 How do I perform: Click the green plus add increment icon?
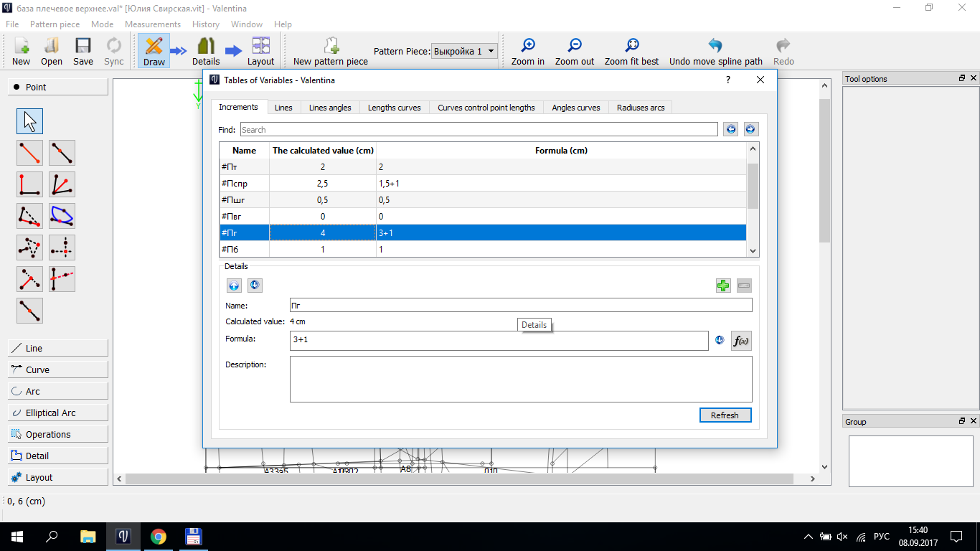pyautogui.click(x=723, y=286)
